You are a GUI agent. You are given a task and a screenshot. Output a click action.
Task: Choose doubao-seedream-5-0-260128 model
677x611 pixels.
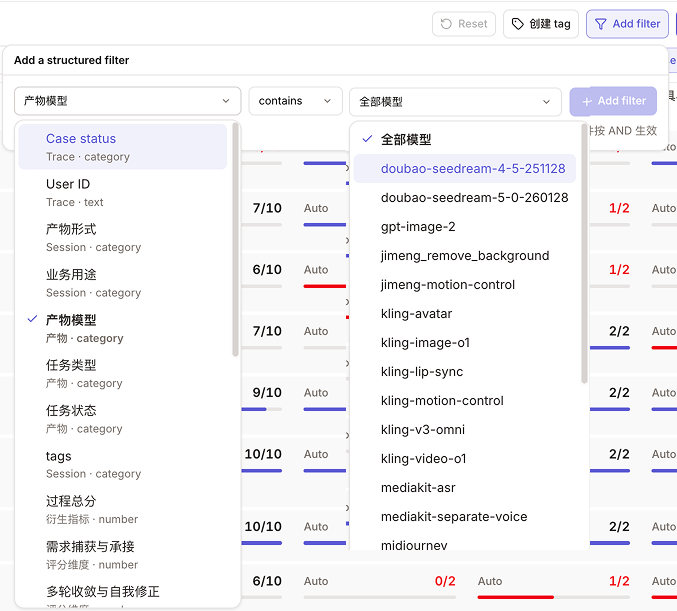pyautogui.click(x=465, y=197)
